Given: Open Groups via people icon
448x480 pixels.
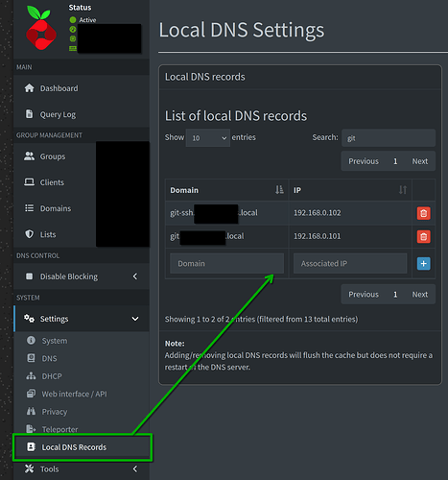Looking at the screenshot, I should point(29,156).
